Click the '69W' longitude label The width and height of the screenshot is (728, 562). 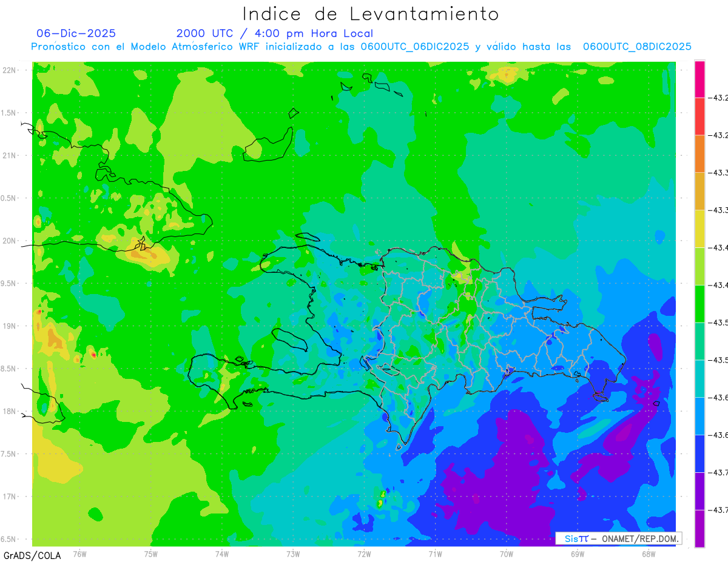578,554
